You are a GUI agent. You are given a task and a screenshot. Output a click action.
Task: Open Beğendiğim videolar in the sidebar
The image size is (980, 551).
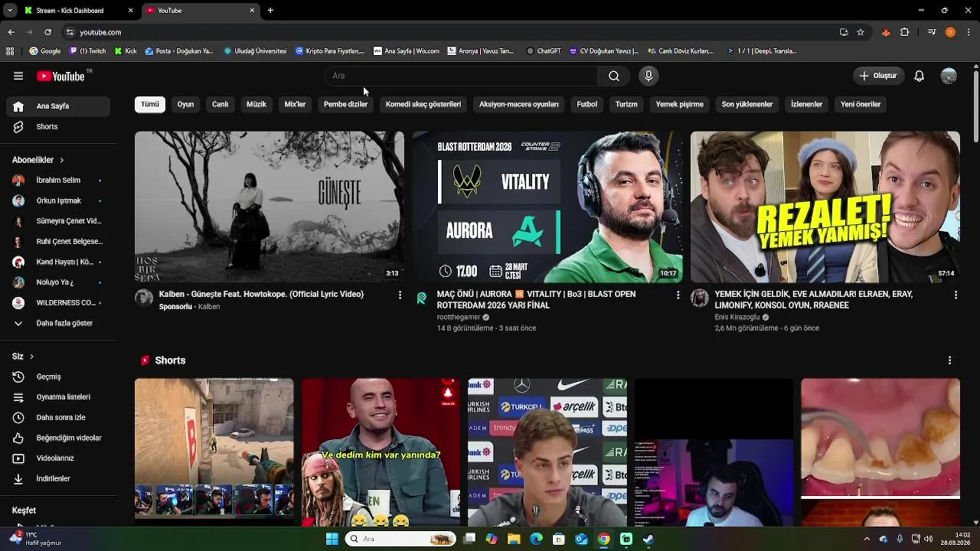(58, 438)
